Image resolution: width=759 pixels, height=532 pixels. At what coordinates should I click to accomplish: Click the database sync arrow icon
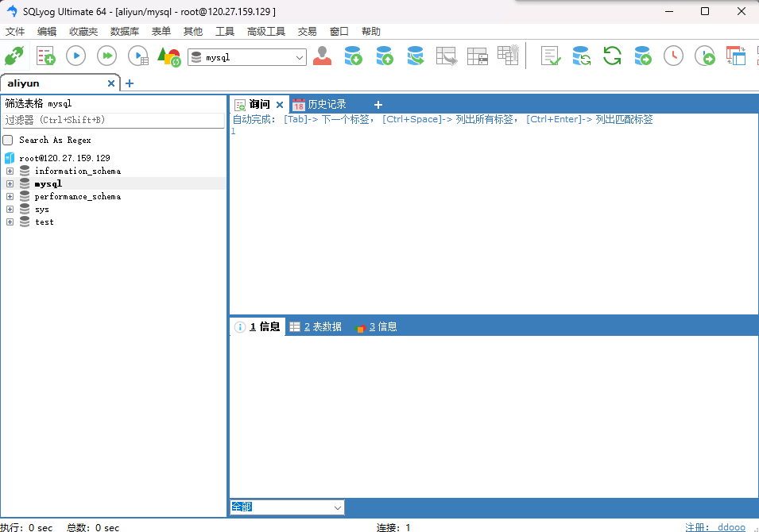tap(416, 56)
